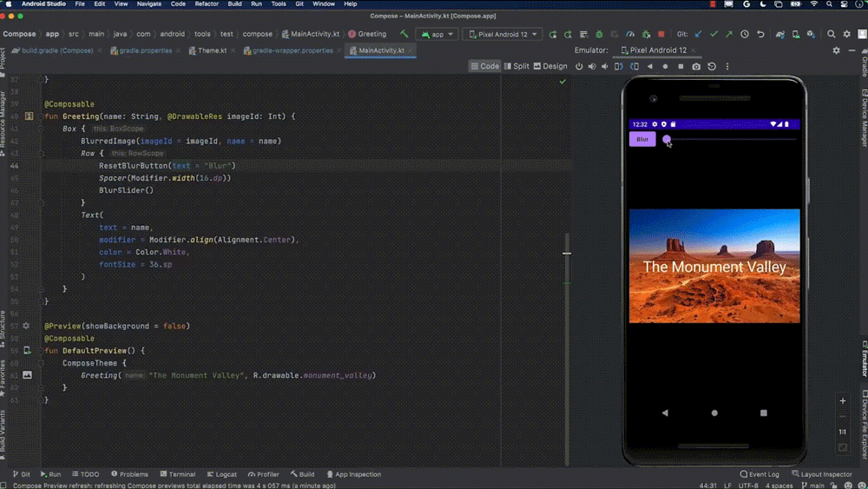
Task: Open the app run configuration dropdown
Action: click(437, 34)
